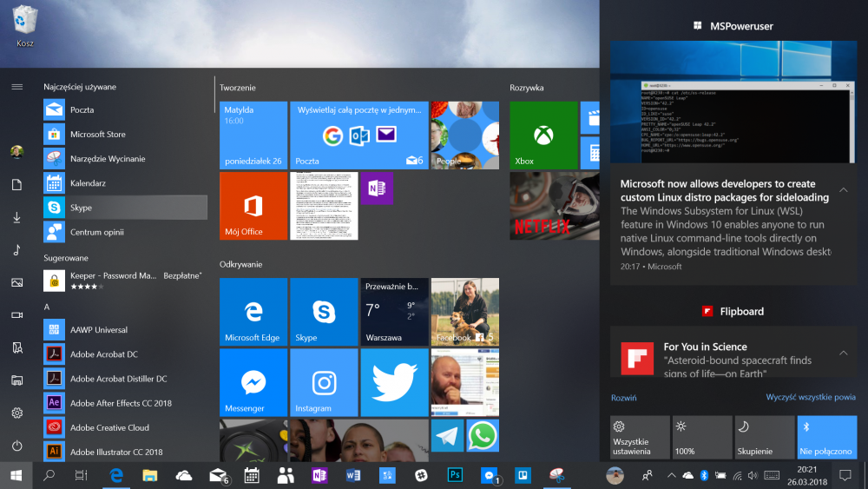Open Adobe Creative Cloud
Image resolution: width=868 pixels, height=489 pixels.
tap(125, 427)
